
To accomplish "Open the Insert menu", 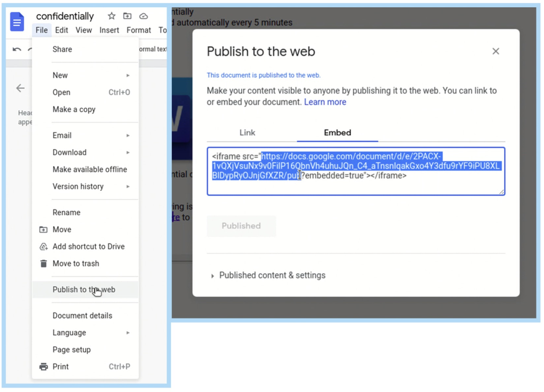I will coord(109,30).
